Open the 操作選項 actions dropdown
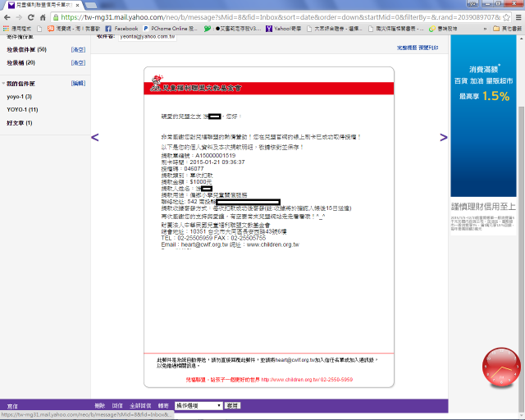 tap(199, 405)
